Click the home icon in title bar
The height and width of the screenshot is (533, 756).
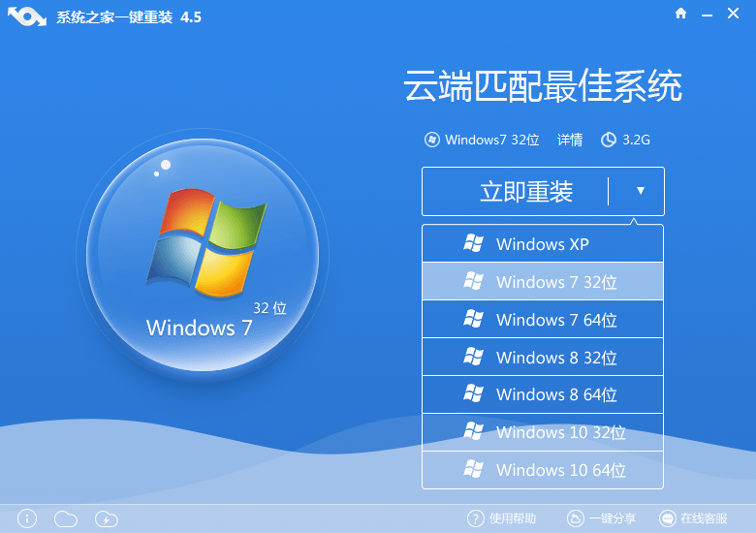pos(680,14)
